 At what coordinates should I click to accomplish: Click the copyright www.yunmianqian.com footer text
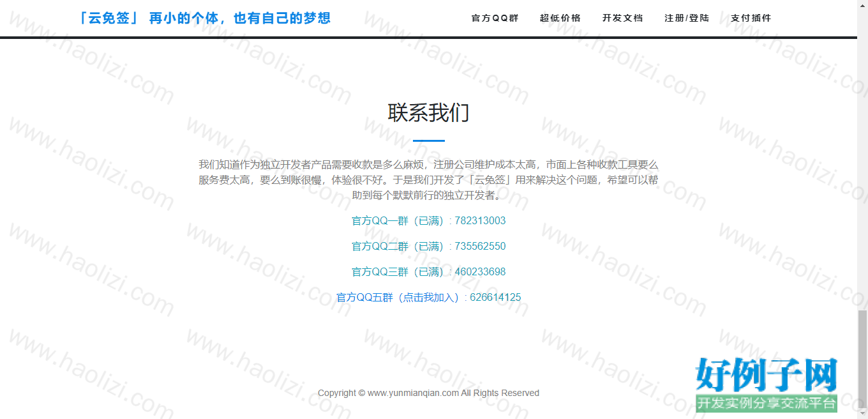coord(429,393)
